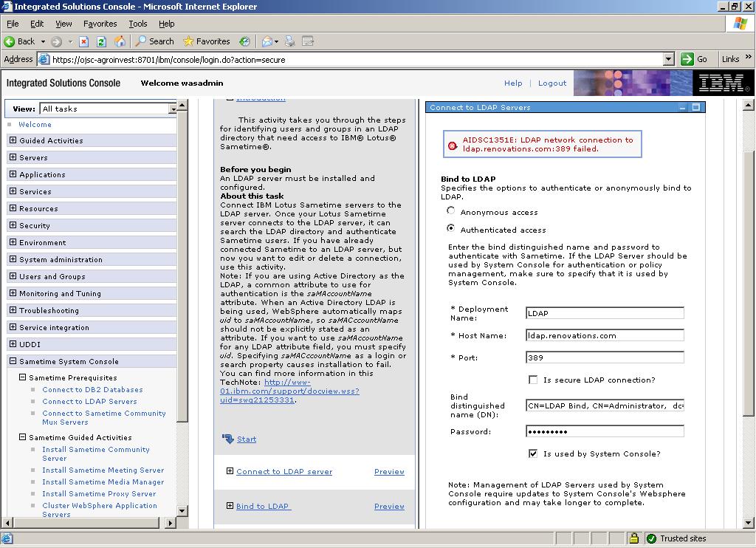Screen dimensions: 756x548
Task: Click the History icon in toolbar
Action: pos(245,41)
